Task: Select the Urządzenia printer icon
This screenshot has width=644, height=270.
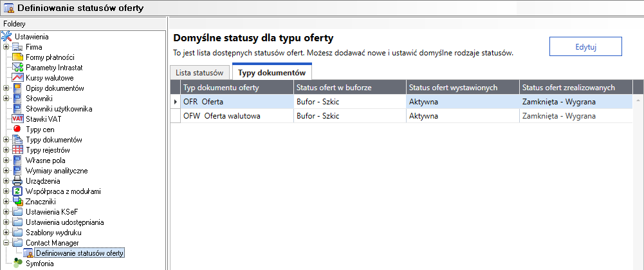Action: 17,181
